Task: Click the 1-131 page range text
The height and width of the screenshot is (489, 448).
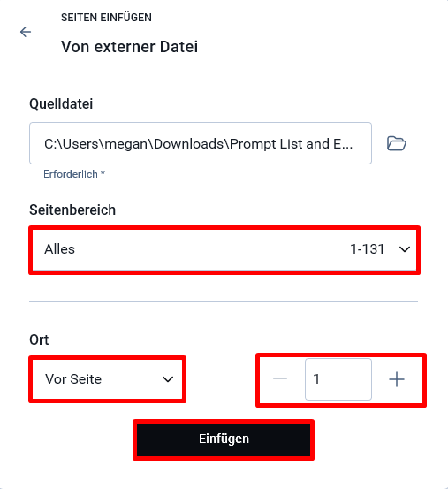Action: coord(367,249)
